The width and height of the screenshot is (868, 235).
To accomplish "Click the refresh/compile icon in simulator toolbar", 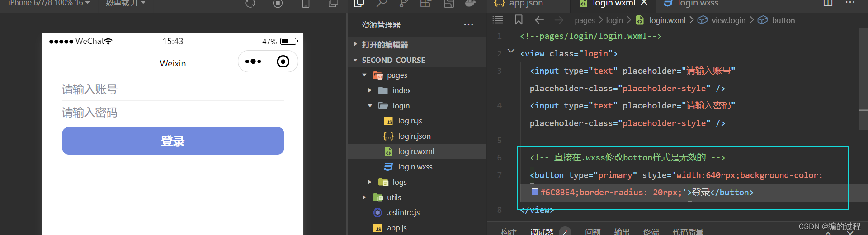I will (250, 4).
